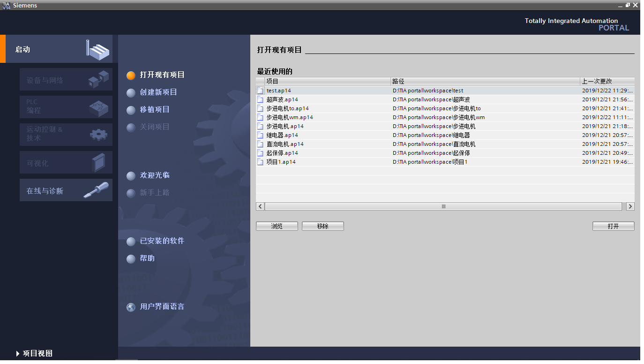Select 移植项目 action
644x364 pixels.
pos(155,110)
